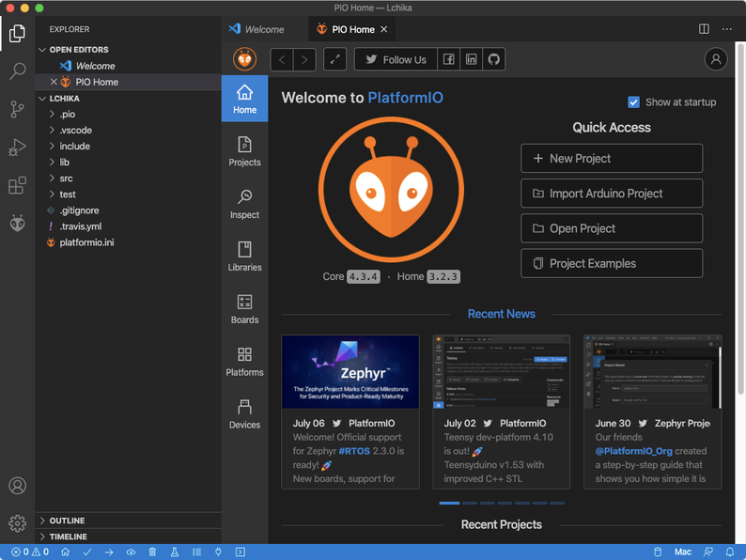Expand the src folder
Image resolution: width=746 pixels, height=560 pixels.
66,179
